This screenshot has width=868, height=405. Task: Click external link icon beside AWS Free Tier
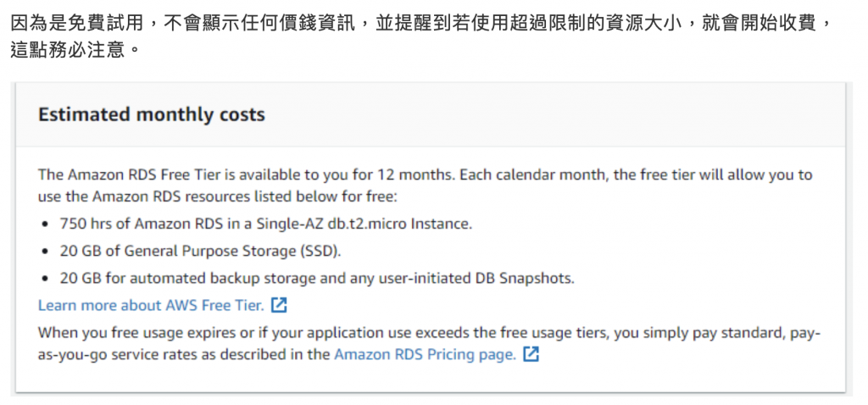[279, 305]
